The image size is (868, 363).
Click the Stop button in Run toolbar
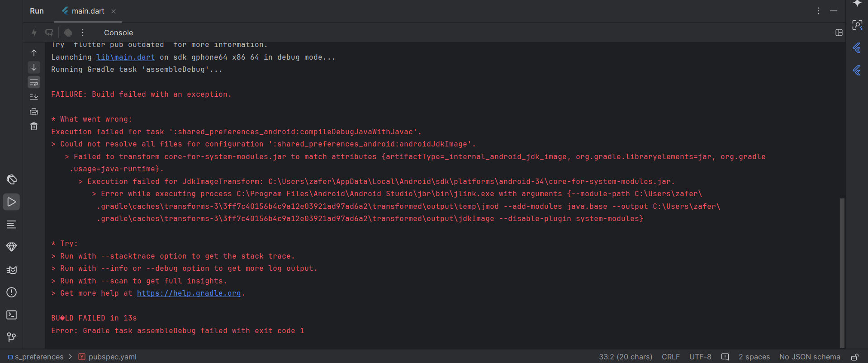[68, 33]
